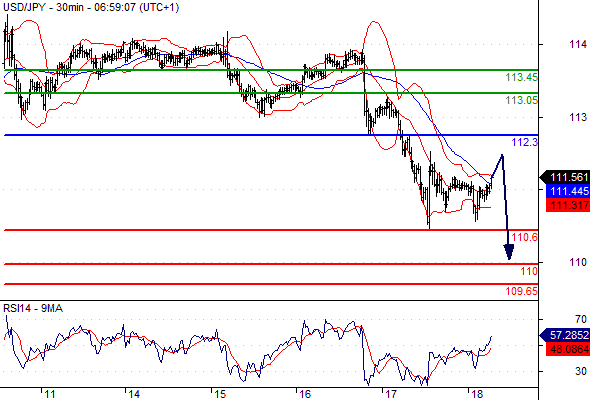Click the black 111.561 current price tag

565,177
